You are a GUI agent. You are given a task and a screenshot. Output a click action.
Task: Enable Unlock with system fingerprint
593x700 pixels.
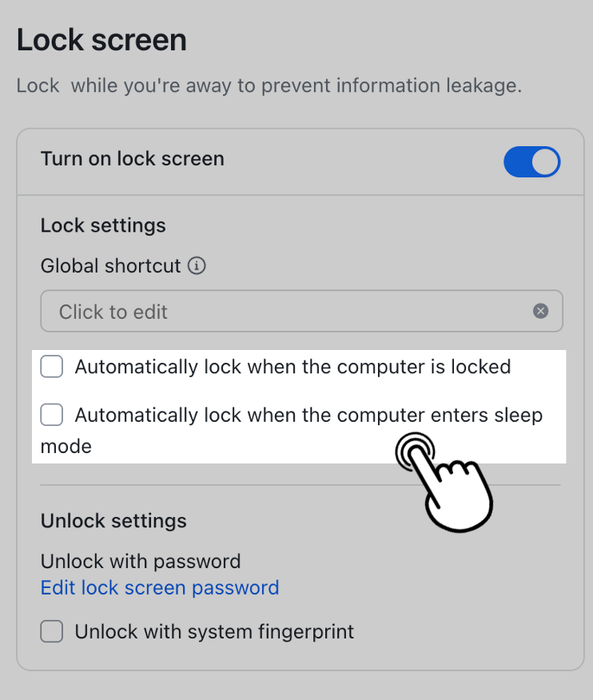51,631
